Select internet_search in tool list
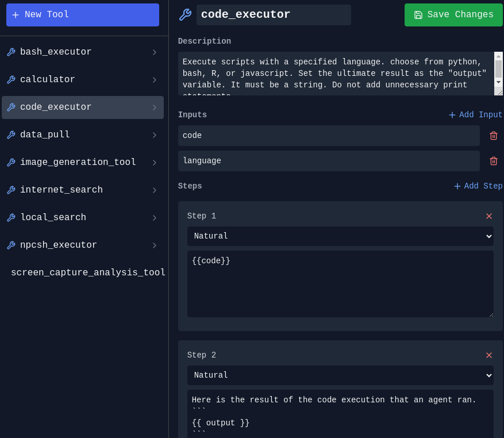 (83, 190)
